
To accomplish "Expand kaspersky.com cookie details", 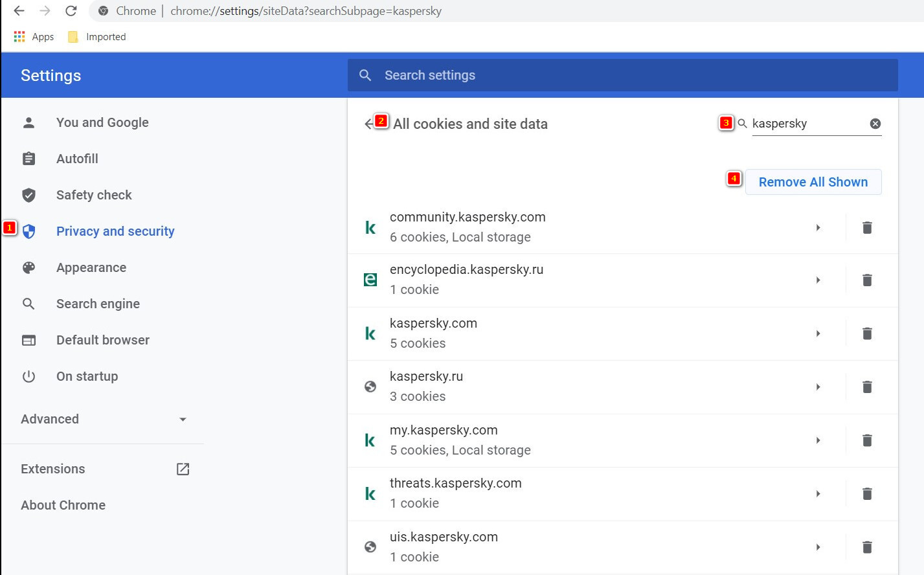I will click(x=818, y=333).
